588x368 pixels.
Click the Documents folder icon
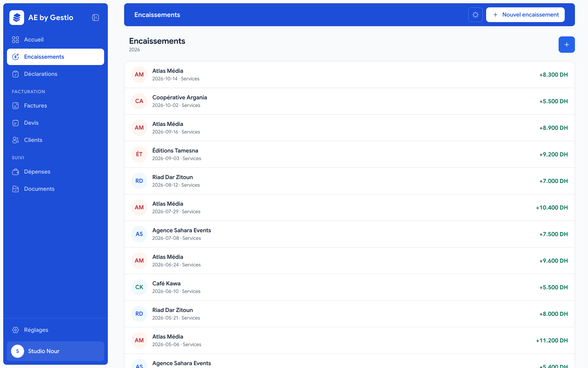(x=16, y=189)
